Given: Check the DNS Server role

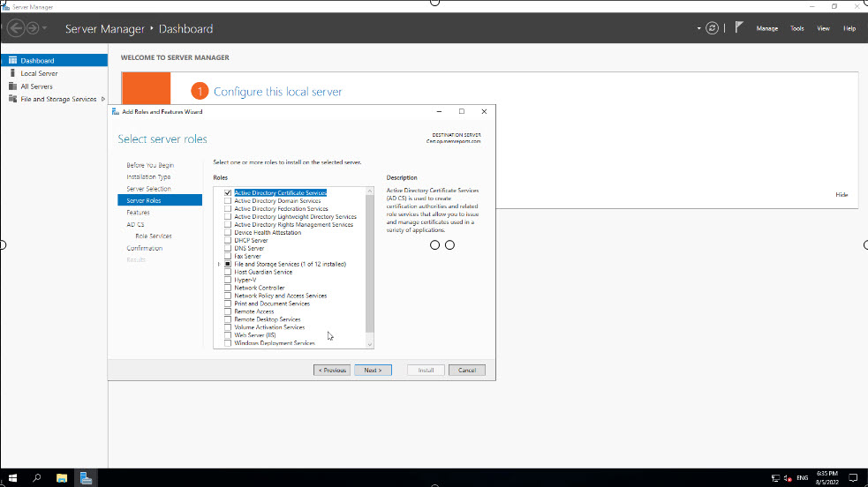Looking at the screenshot, I should coord(228,248).
